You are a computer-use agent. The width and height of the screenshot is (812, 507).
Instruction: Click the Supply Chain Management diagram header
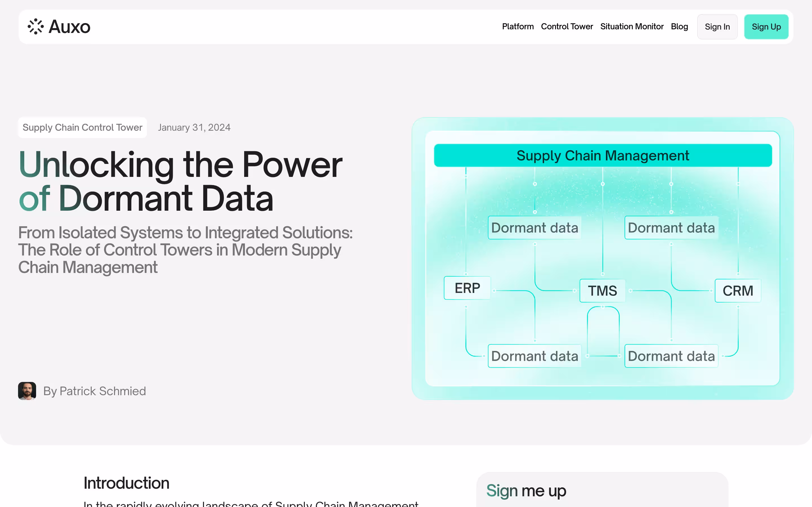click(x=603, y=155)
